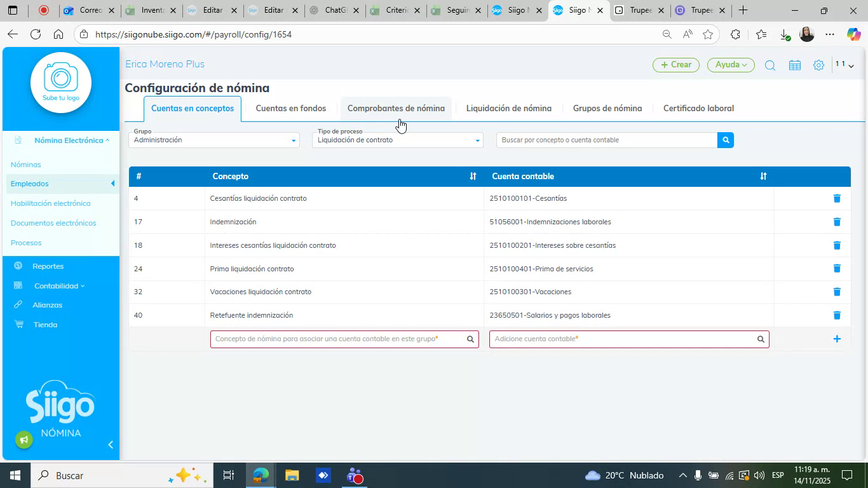Screen dimensions: 868x488
Task: Click the browser address bar URL
Action: (193, 34)
